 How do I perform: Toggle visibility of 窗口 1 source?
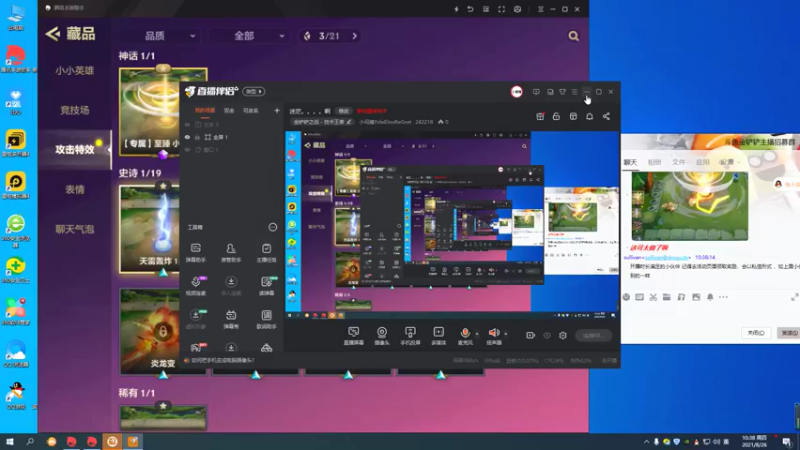187,150
